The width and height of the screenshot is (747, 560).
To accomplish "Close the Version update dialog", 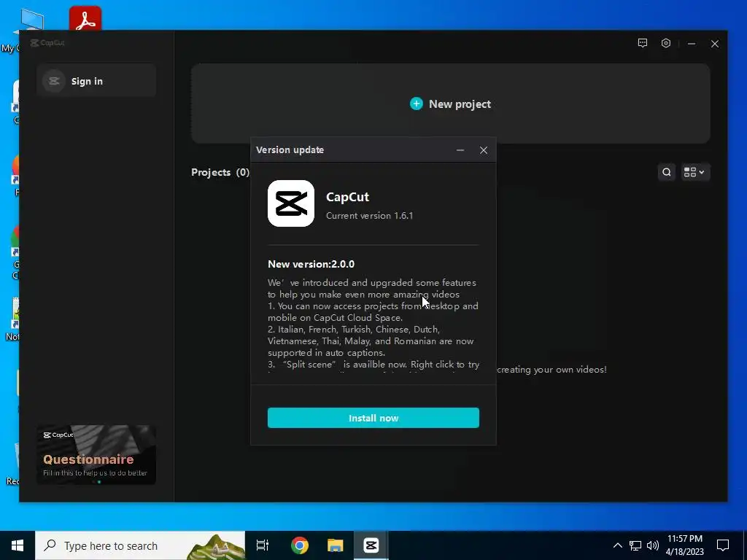I will pos(484,150).
